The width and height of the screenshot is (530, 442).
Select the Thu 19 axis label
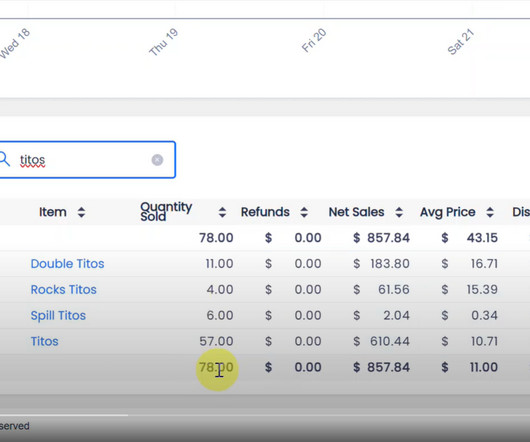[164, 42]
